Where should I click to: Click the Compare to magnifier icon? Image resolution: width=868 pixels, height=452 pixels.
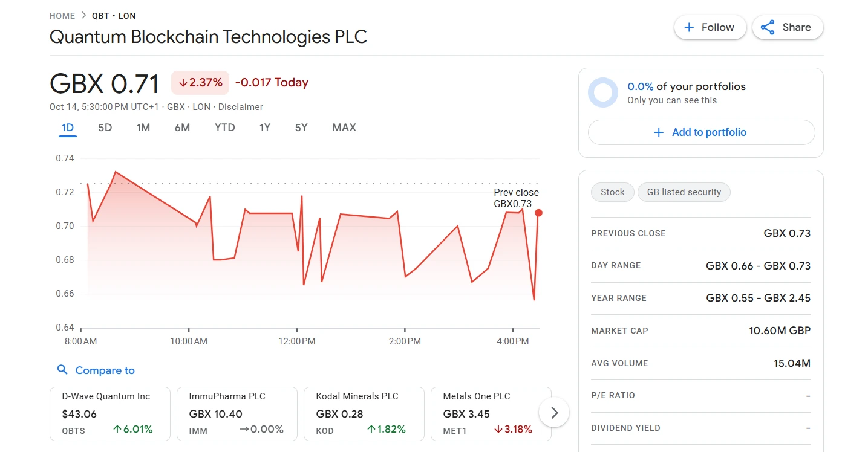[62, 370]
